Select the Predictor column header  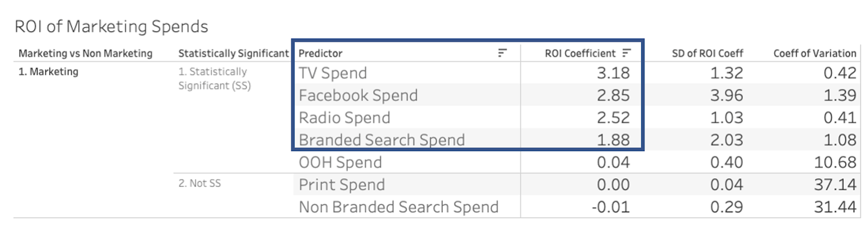tap(321, 53)
